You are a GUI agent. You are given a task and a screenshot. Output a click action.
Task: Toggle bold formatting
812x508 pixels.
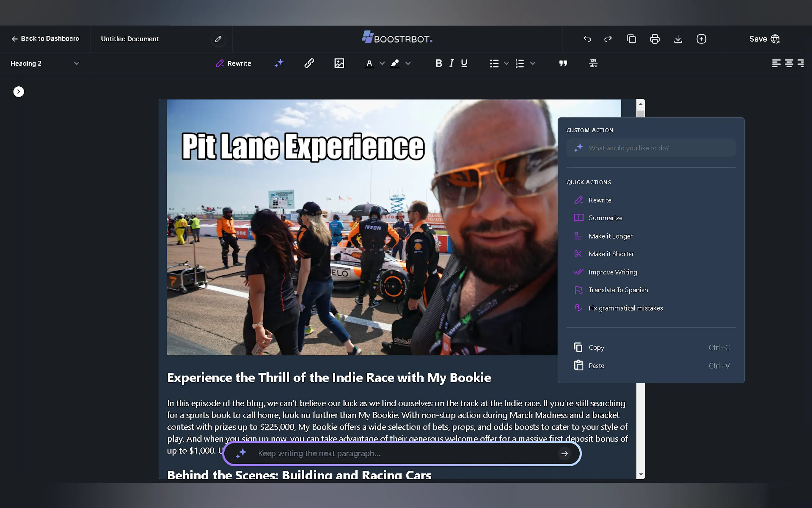[438, 63]
